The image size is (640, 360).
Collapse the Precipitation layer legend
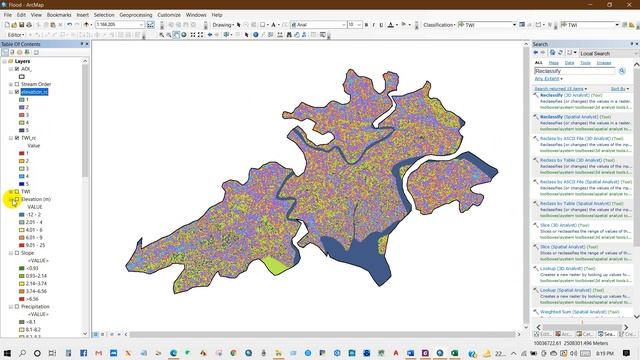(11, 307)
